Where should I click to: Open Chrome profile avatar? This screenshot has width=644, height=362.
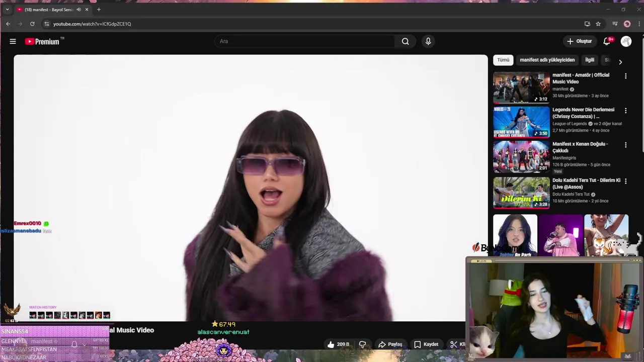627,24
